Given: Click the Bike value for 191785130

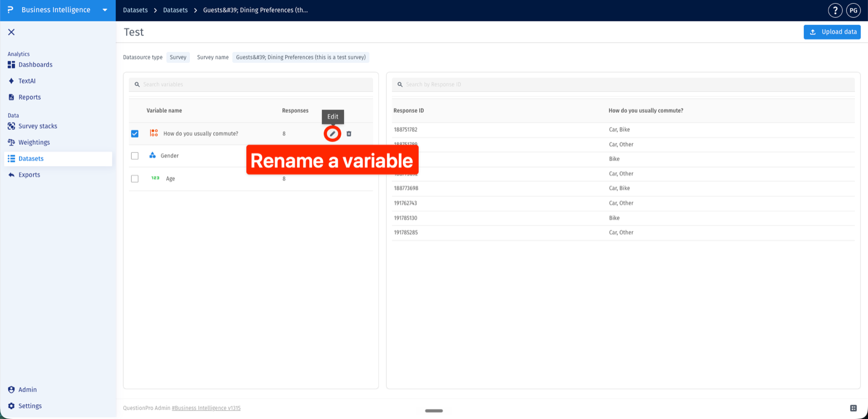Looking at the screenshot, I should 614,218.
